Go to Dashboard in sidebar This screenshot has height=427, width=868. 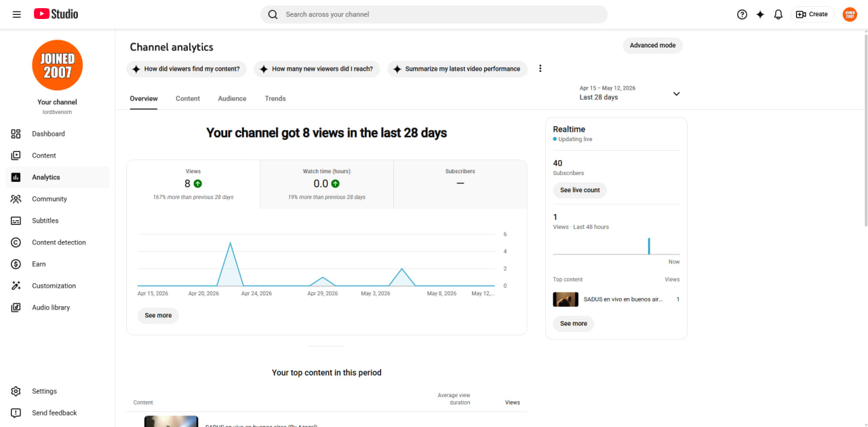click(58, 134)
